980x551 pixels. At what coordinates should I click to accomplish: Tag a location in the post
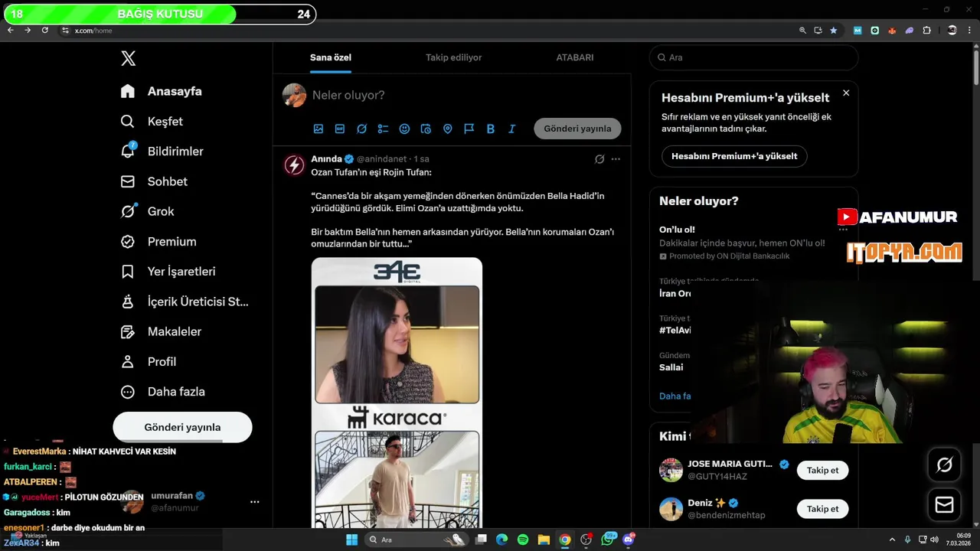[447, 129]
